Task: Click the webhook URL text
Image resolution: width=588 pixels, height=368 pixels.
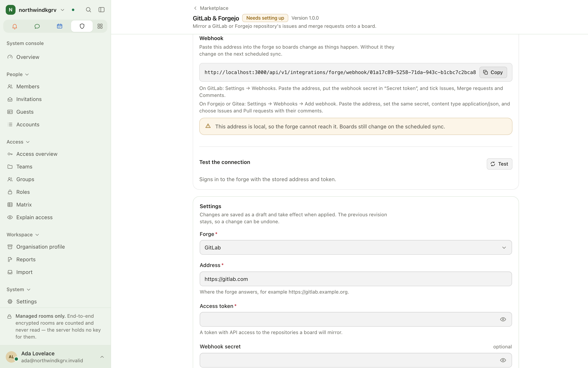Action: 340,72
